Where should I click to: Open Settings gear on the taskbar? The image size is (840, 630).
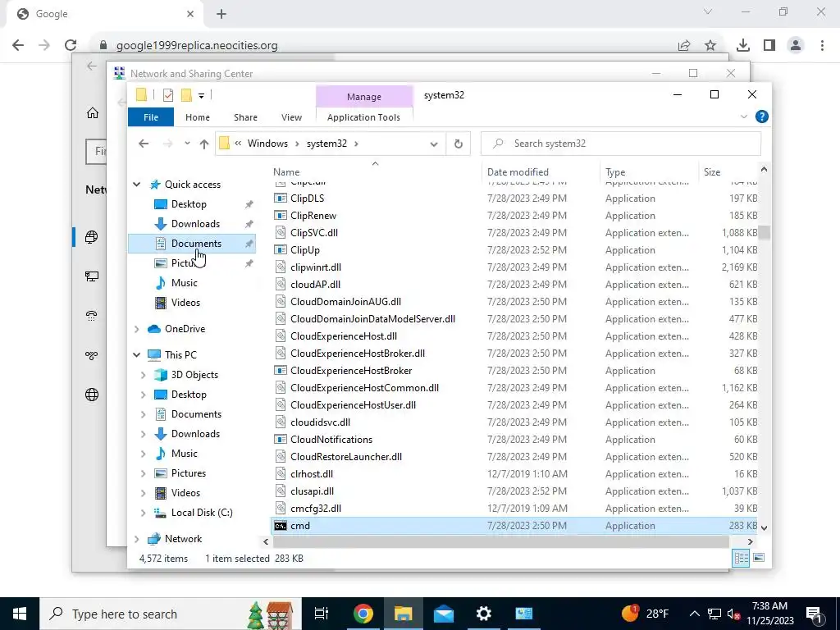coord(484,614)
